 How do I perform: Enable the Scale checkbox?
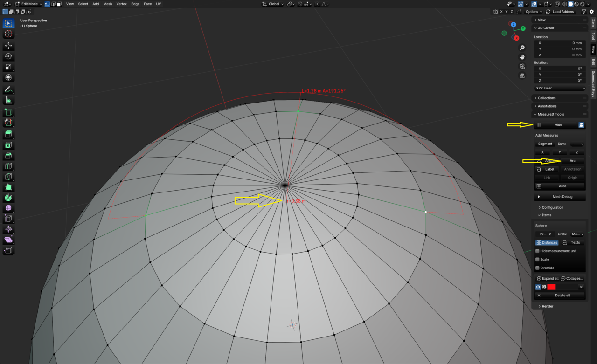pyautogui.click(x=537, y=259)
